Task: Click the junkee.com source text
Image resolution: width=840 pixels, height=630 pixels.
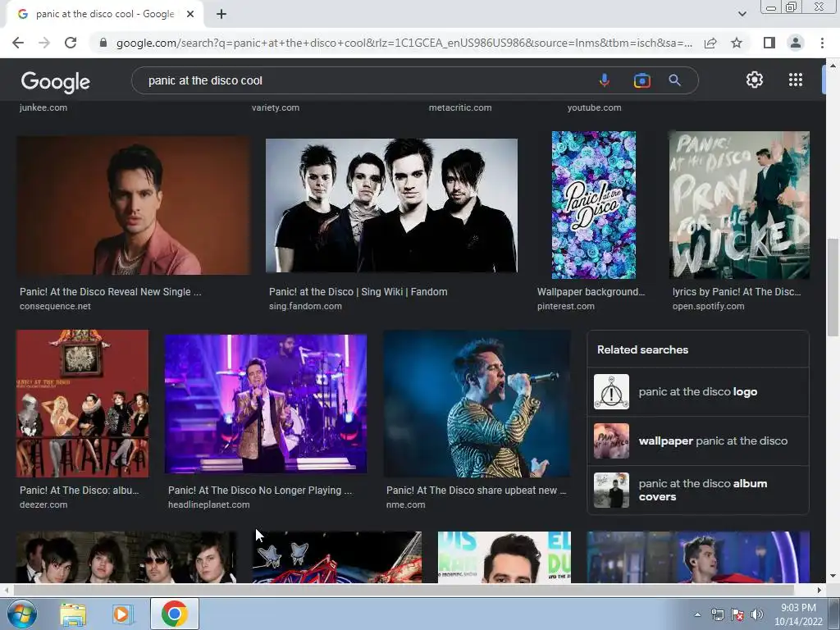Action: [x=43, y=107]
